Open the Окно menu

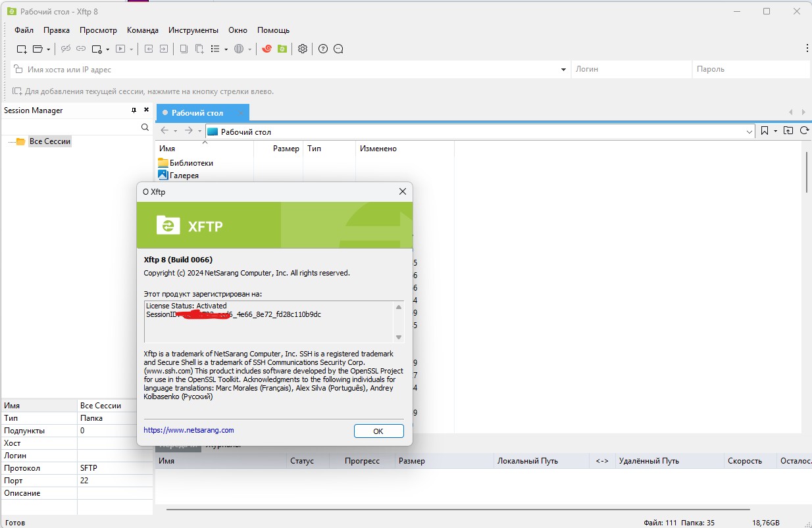click(x=238, y=30)
